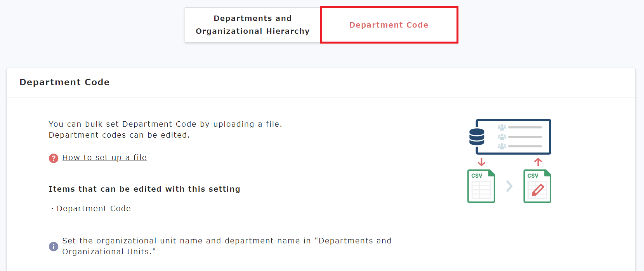Click the 'You can bulk set Department Code' text
The image size is (644, 271).
165,124
